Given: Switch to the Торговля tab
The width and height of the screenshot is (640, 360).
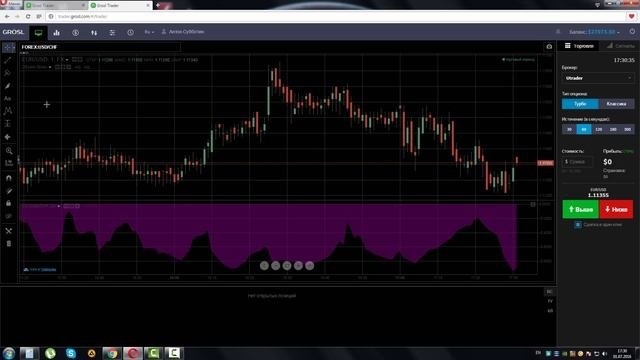Looking at the screenshot, I should (x=579, y=46).
